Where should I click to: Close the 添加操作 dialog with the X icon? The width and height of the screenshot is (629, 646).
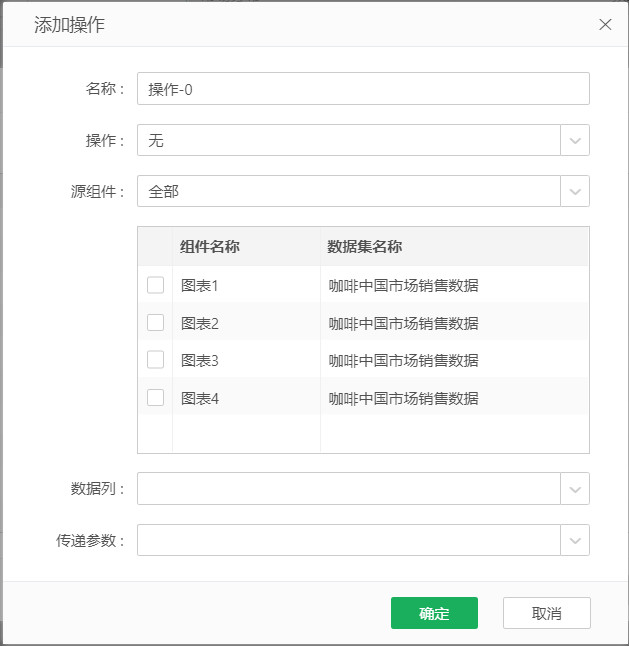pyautogui.click(x=605, y=24)
